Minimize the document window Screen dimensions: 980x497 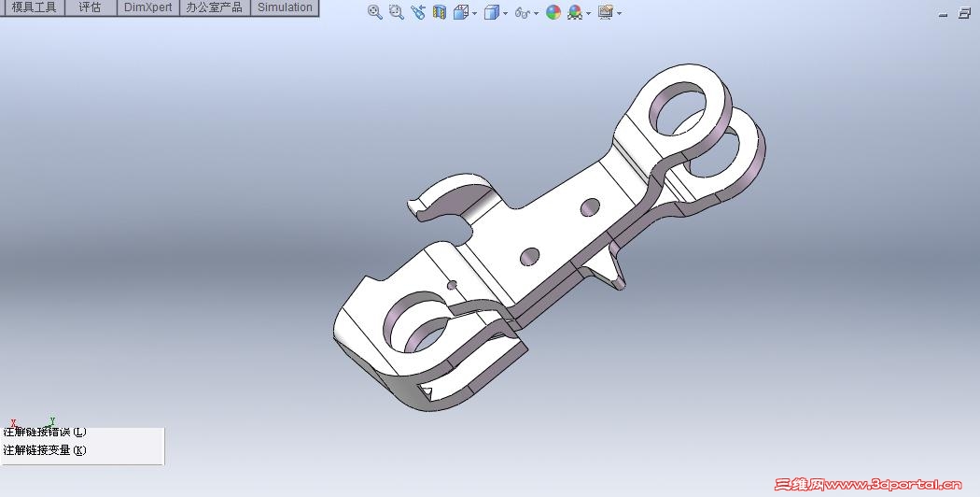[x=943, y=14]
